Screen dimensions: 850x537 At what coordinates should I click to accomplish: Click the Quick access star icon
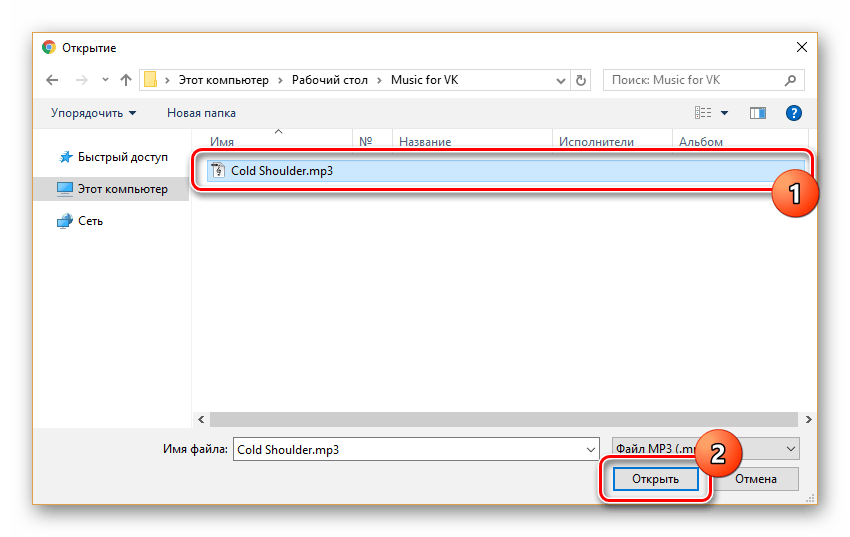coord(66,157)
